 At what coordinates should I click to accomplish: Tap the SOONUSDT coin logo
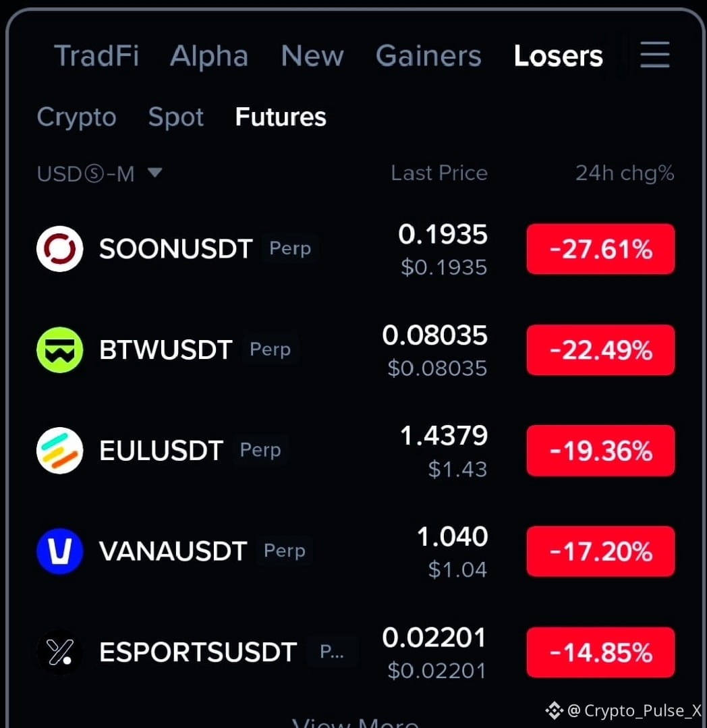60,248
